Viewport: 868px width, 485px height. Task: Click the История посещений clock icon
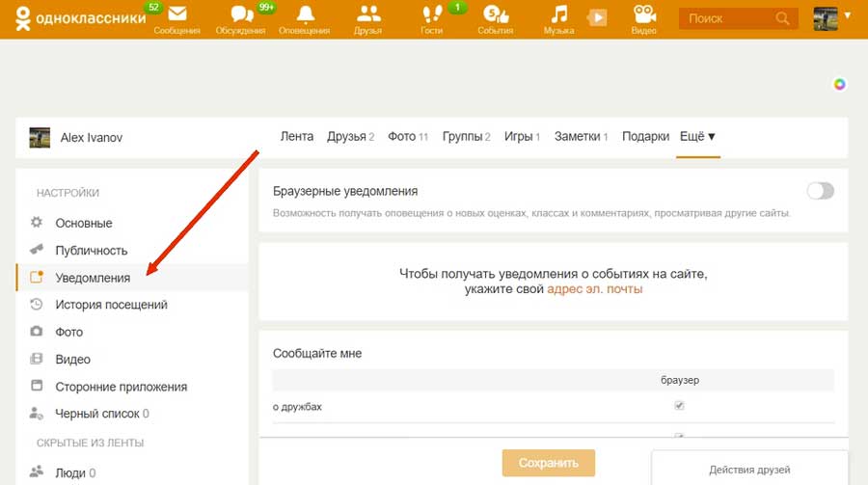pos(37,304)
